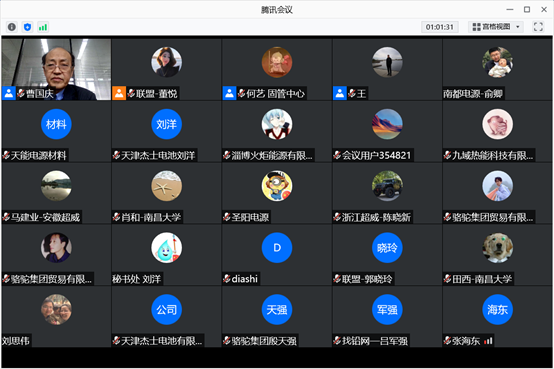Click the blue security shield icon
Viewport: 554px width, 369px height.
click(x=28, y=27)
